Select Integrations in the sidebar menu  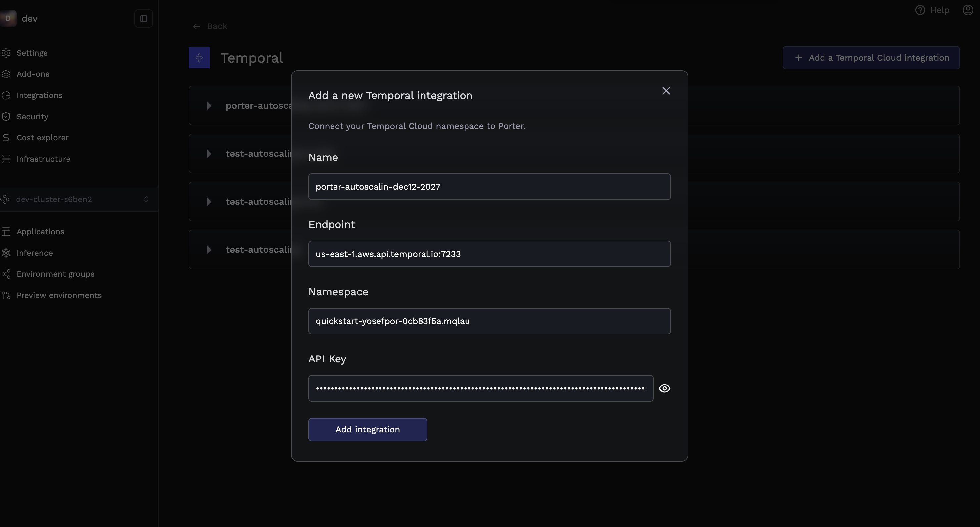(x=6, y=95)
